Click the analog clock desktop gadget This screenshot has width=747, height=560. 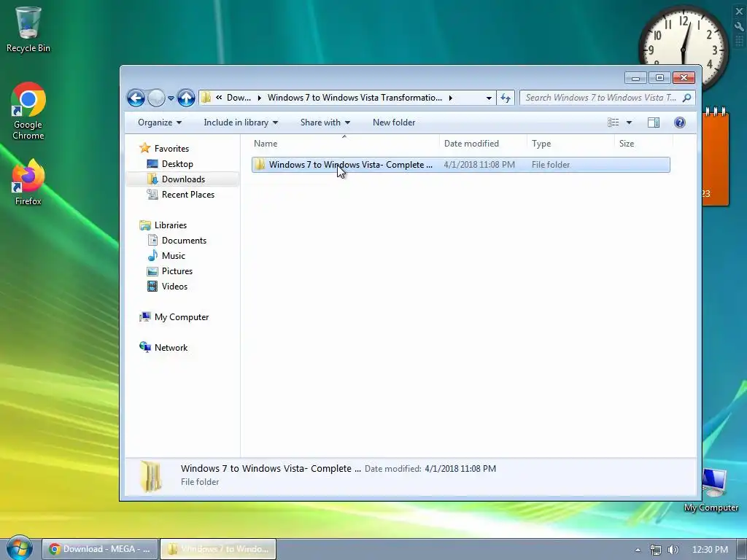[683, 43]
